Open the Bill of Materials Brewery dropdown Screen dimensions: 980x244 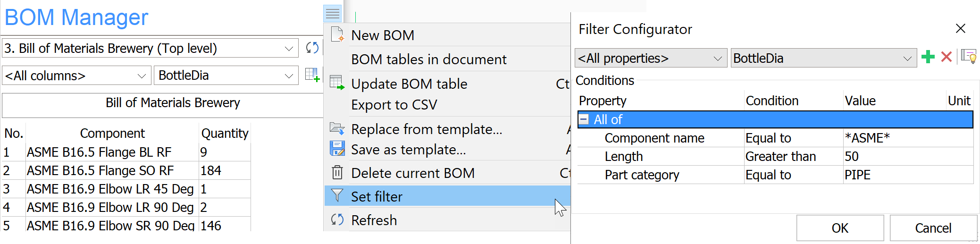coord(289,49)
